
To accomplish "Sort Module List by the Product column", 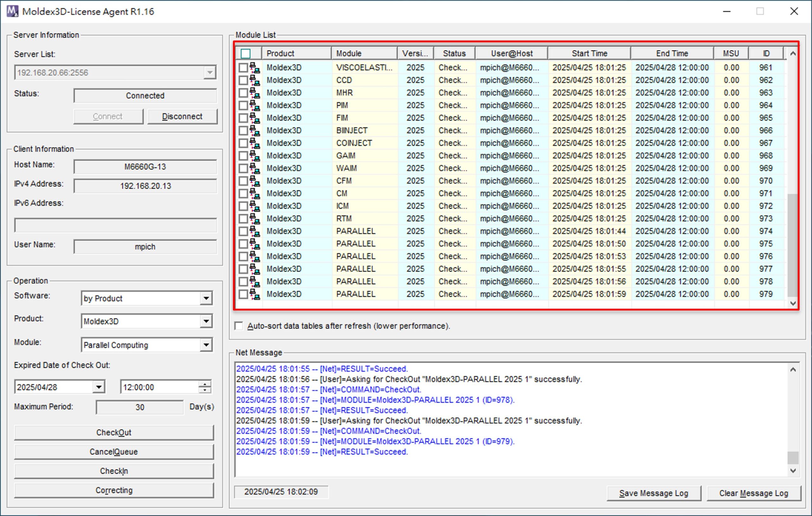I will tap(297, 53).
